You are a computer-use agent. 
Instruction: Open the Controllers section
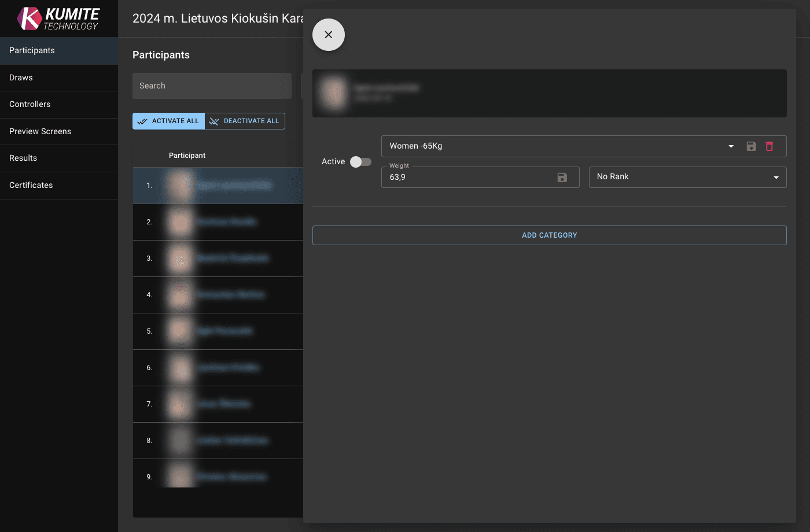pos(30,104)
